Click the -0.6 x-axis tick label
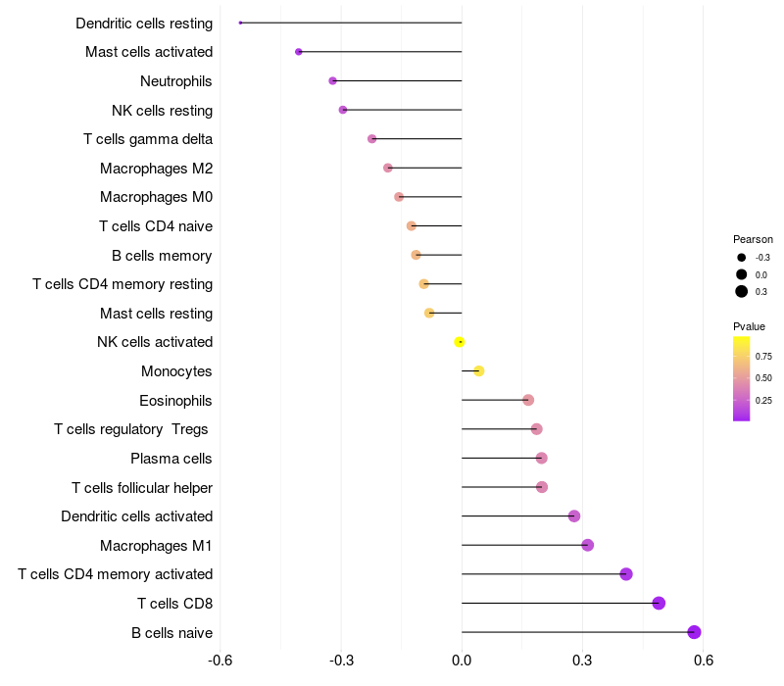The width and height of the screenshot is (784, 686). tap(220, 660)
